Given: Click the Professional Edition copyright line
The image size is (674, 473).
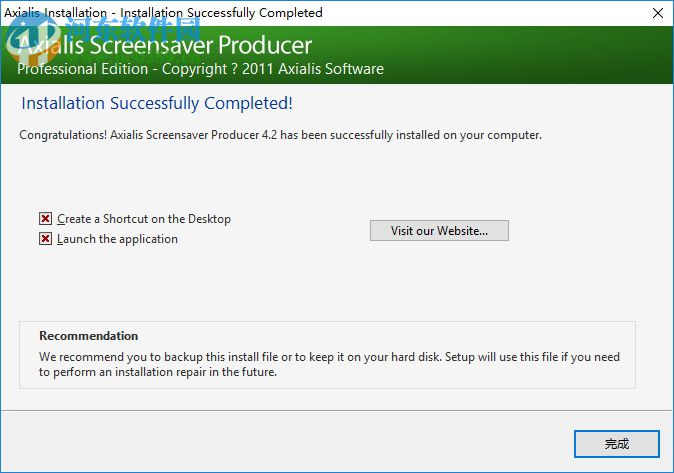Looking at the screenshot, I should 200,69.
